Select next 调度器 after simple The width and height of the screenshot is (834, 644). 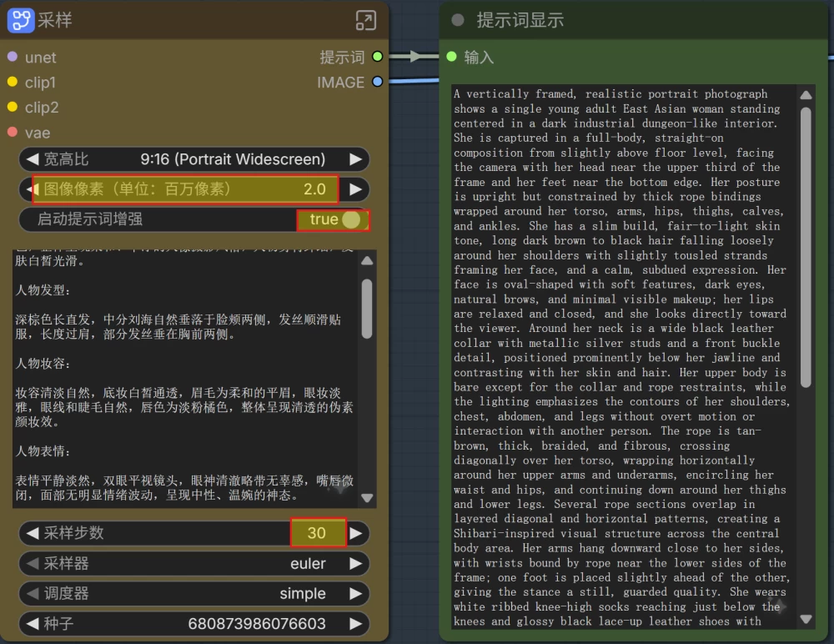pos(355,593)
